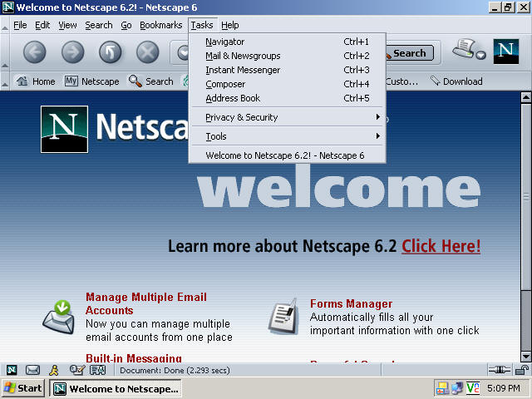The height and width of the screenshot is (399, 532).
Task: Open the Edit menu
Action: coord(42,25)
